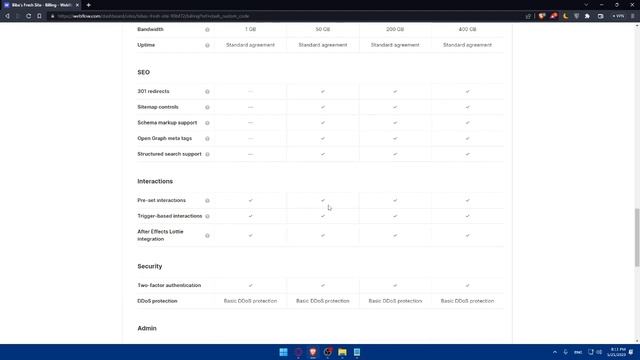Click the After Effects Lottie integration info icon

coord(207,236)
